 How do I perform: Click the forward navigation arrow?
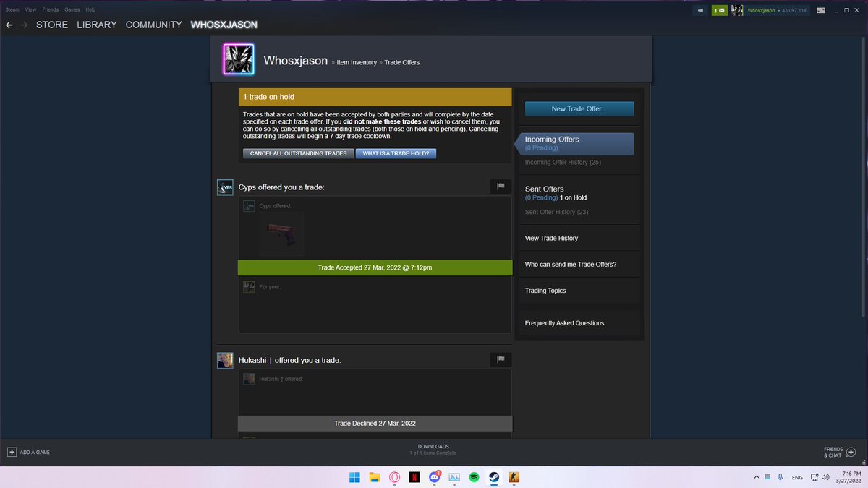pyautogui.click(x=25, y=25)
